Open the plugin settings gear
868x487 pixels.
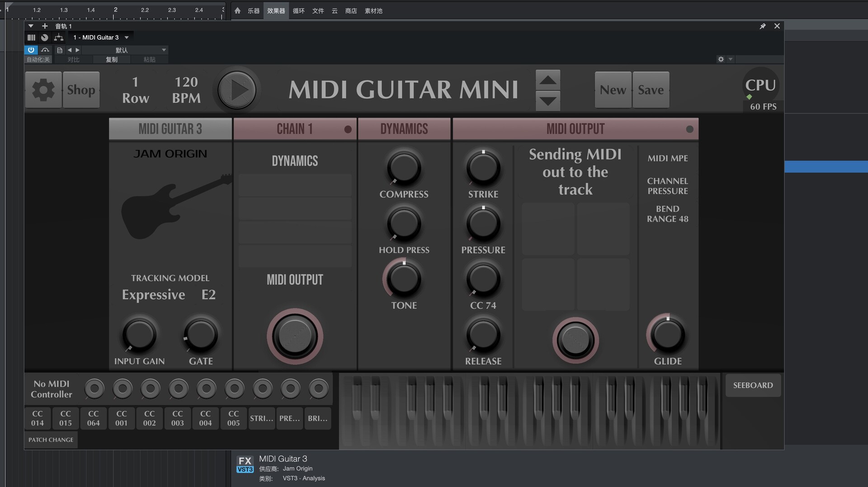click(43, 90)
